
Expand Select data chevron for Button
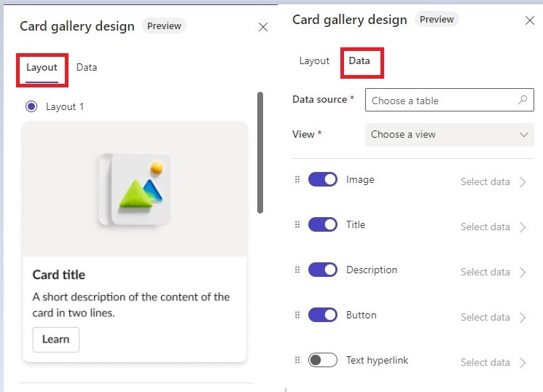[x=523, y=317]
